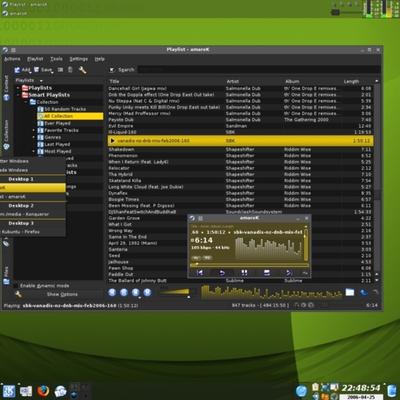Switch to the Collection sidebar tab
The image size is (400, 400).
6,135
